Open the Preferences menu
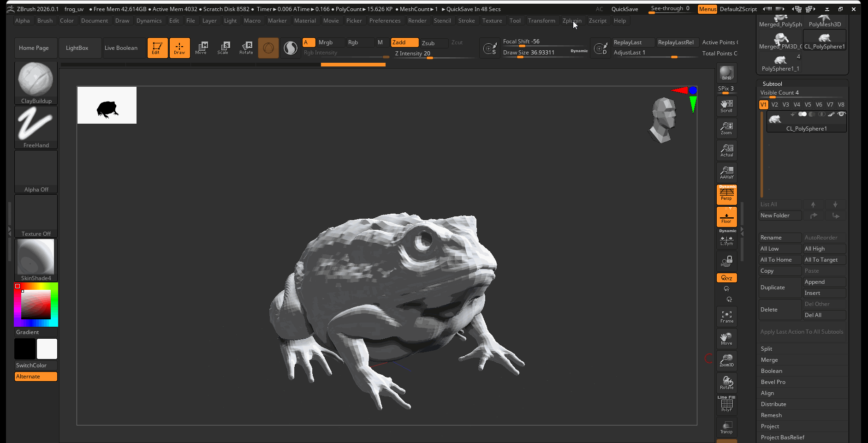This screenshot has height=443, width=868. click(x=385, y=21)
